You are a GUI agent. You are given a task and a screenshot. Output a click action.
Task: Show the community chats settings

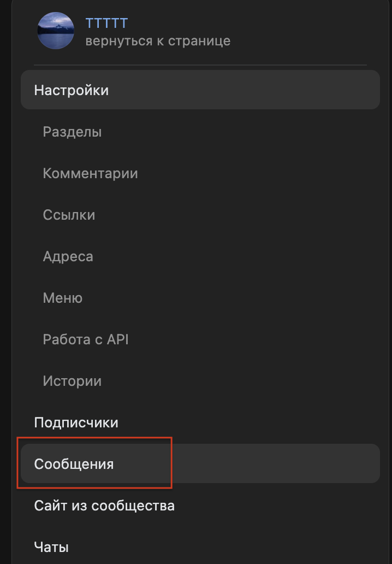(x=51, y=547)
